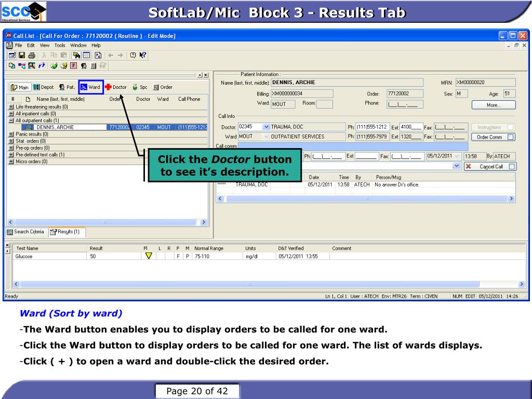Click the Glucose test name cell
Image resolution: width=532 pixels, height=399 pixels.
49,257
